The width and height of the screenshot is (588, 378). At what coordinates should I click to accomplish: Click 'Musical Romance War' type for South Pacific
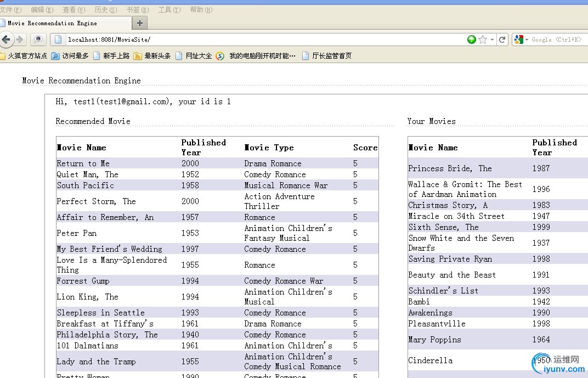(x=286, y=185)
